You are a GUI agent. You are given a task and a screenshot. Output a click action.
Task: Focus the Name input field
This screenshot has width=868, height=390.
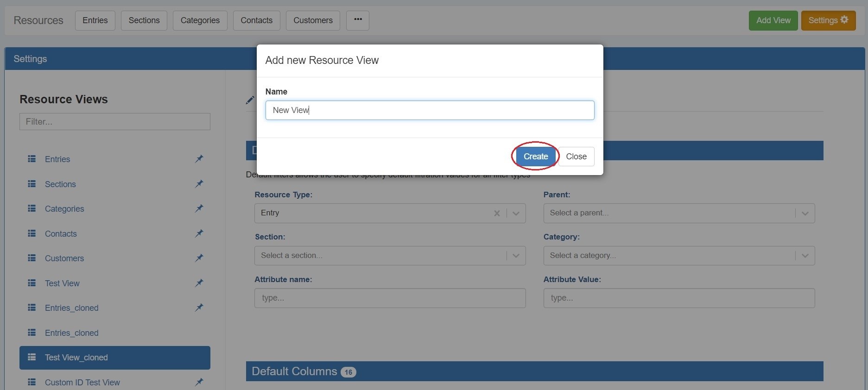(x=430, y=110)
